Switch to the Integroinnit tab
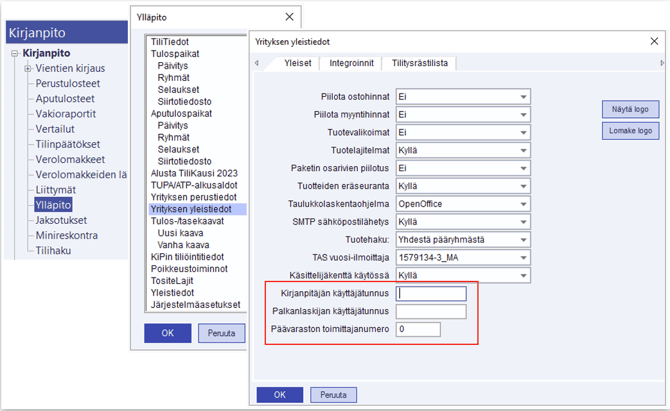 tap(351, 63)
